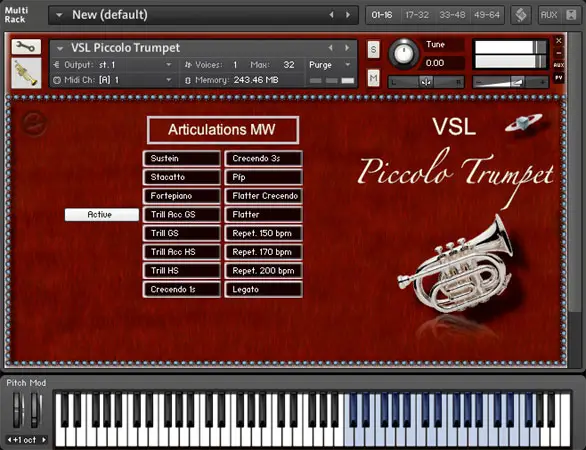Click the planet cube logo icon
This screenshot has width=586, height=450.
(523, 123)
